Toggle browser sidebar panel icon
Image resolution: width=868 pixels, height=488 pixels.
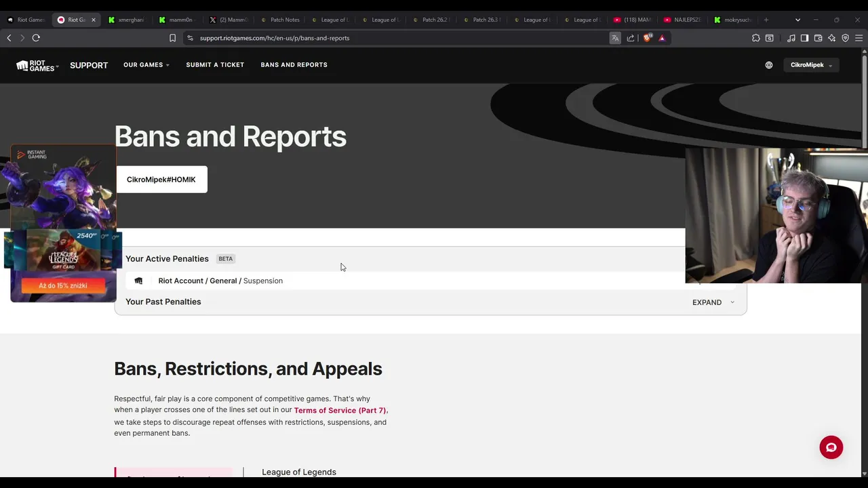click(804, 38)
